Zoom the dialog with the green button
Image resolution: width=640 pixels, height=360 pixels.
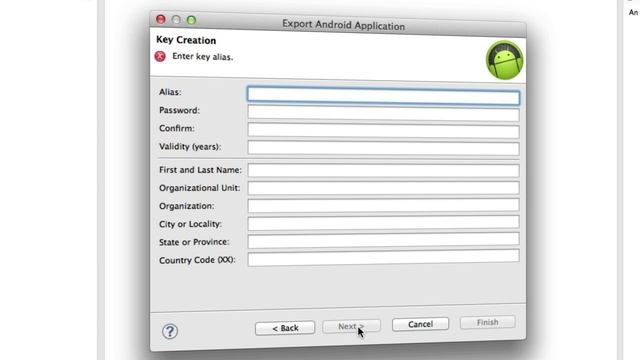click(x=191, y=20)
